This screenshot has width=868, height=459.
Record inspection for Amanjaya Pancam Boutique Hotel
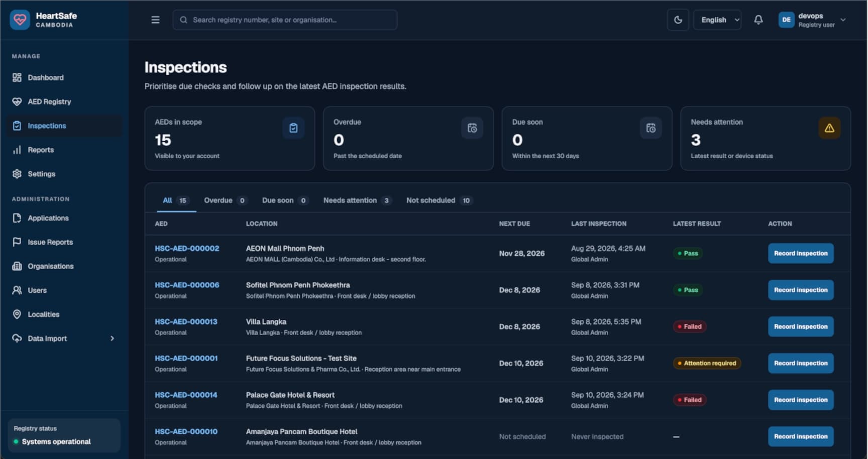(x=801, y=436)
